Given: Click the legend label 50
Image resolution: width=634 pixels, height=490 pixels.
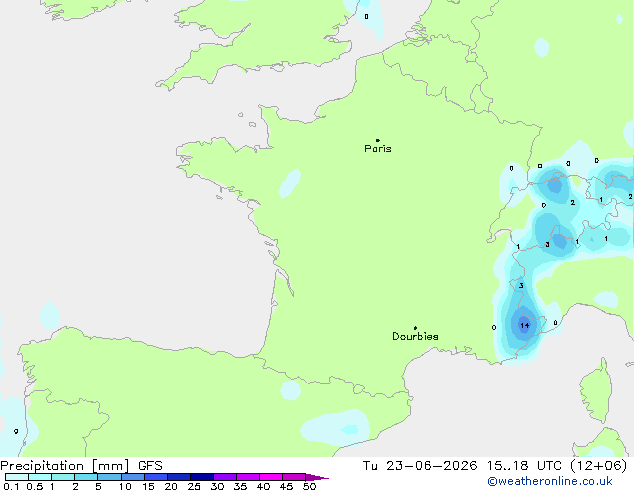Looking at the screenshot, I should click(x=309, y=486).
